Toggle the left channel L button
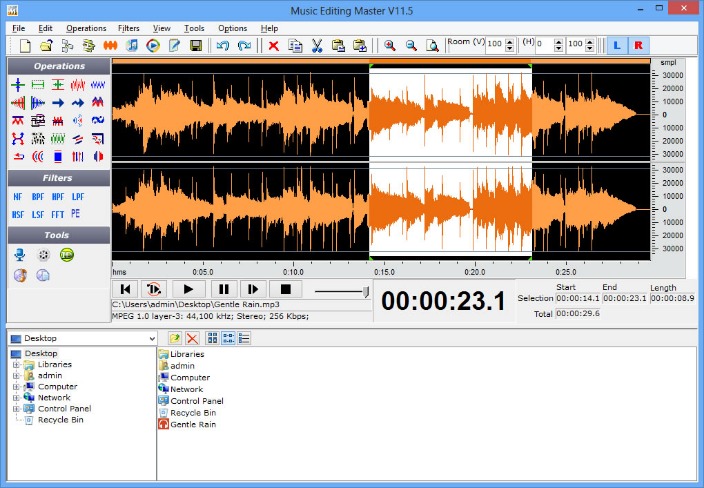 click(x=617, y=46)
